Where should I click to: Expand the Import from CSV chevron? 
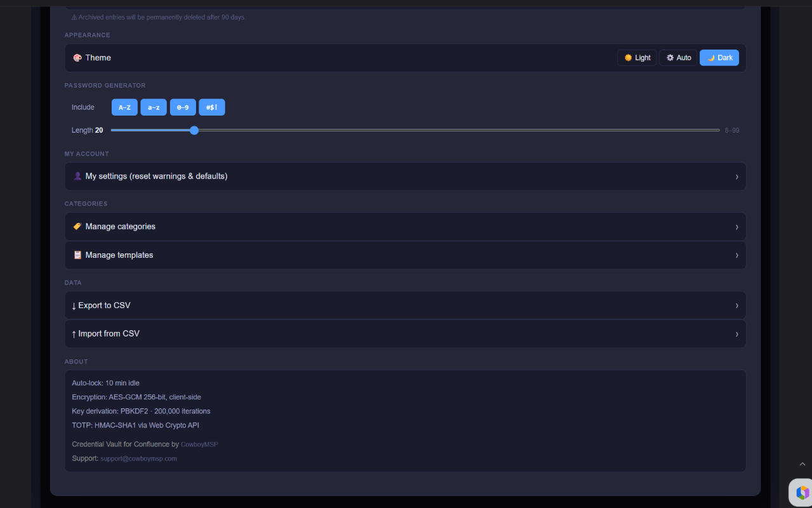click(x=737, y=334)
